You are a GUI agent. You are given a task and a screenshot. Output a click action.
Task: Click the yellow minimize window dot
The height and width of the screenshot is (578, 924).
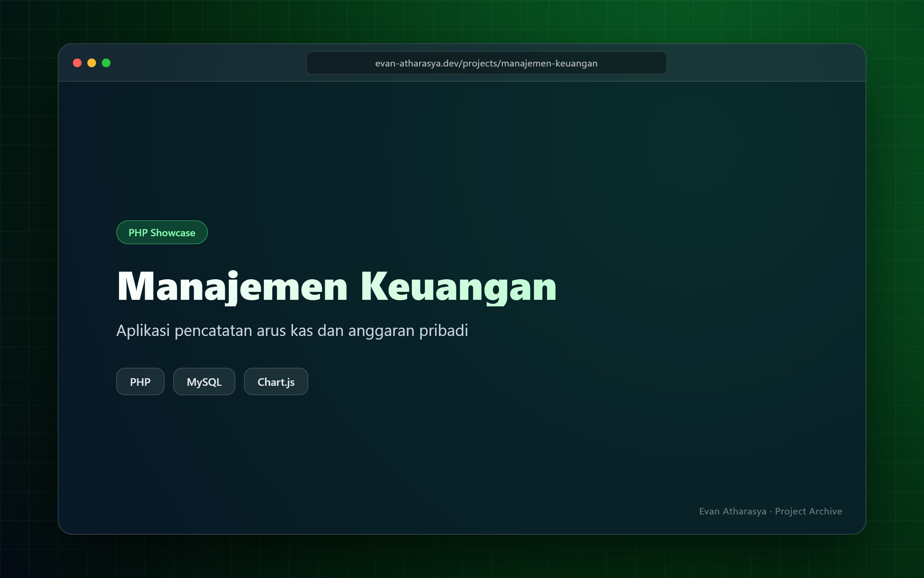92,63
